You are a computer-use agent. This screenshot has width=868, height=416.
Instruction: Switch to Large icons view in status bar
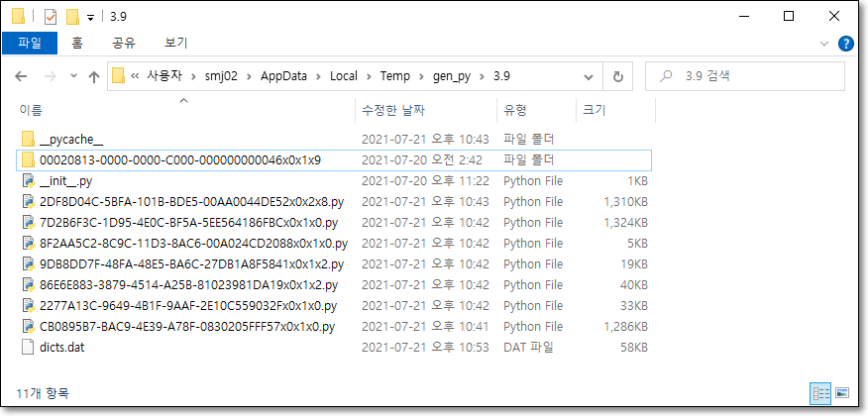842,393
